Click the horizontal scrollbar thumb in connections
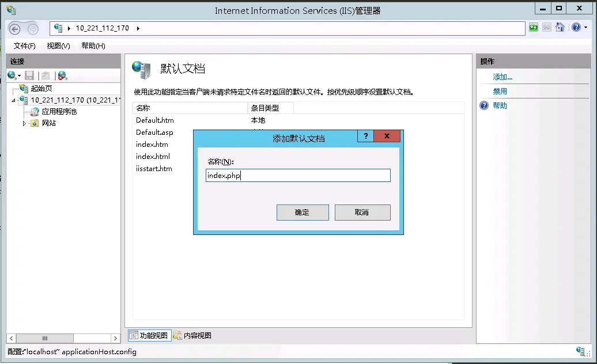597x364 pixels. [x=45, y=338]
